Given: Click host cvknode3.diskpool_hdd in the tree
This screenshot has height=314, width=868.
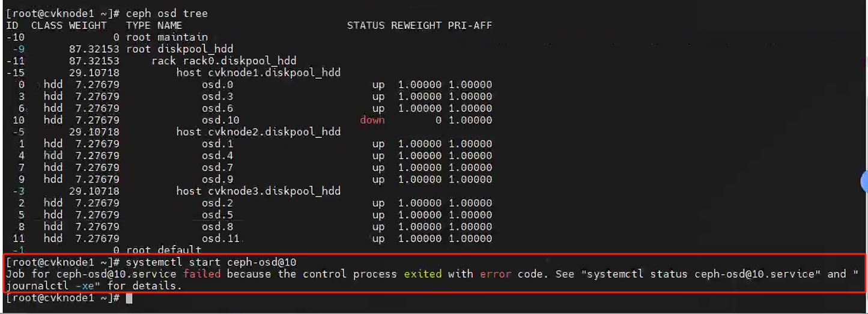Looking at the screenshot, I should pos(258,191).
